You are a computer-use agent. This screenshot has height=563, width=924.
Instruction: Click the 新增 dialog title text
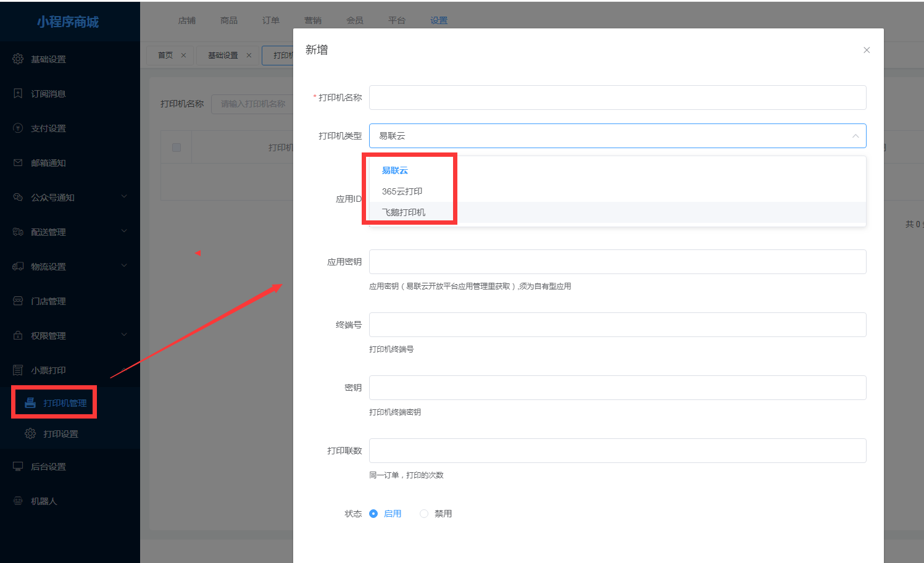click(317, 50)
